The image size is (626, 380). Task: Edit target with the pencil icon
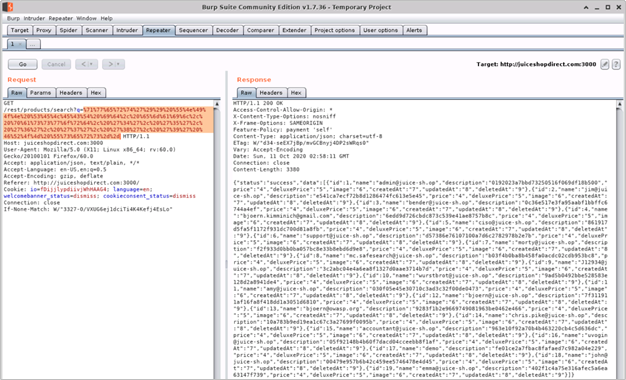(604, 64)
